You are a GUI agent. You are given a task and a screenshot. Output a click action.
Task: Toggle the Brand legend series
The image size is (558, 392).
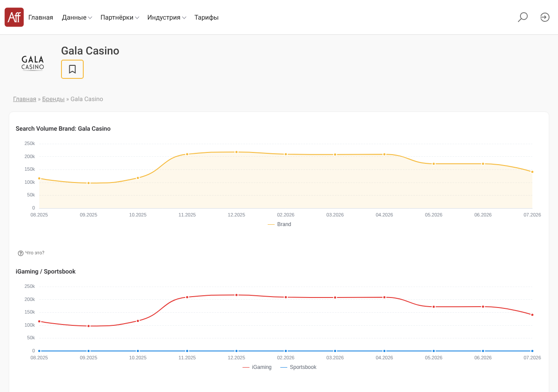click(x=279, y=224)
